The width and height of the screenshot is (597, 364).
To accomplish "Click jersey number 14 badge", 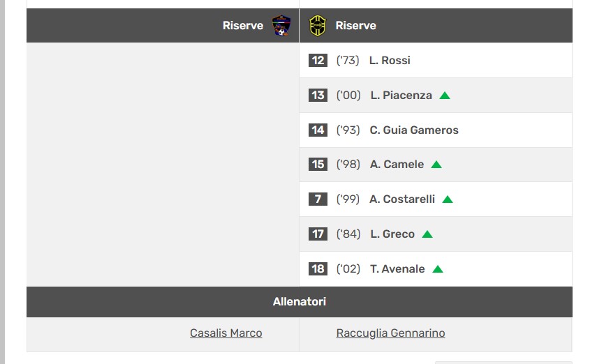I will 318,130.
